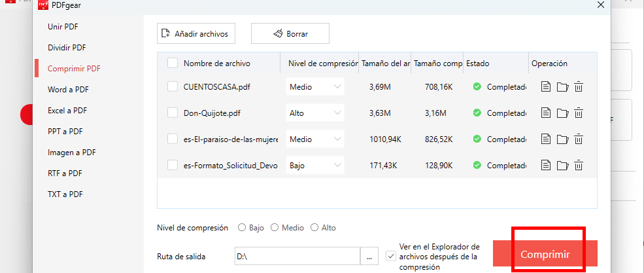The height and width of the screenshot is (273, 644).
Task: Toggle the select-all files checkbox
Action: click(173, 64)
